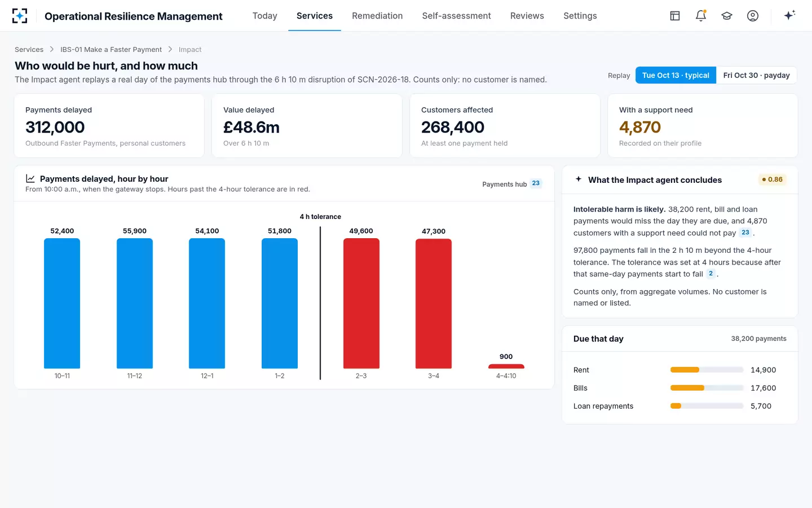Open the notifications bell
Viewport: 812px width, 508px height.
701,16
